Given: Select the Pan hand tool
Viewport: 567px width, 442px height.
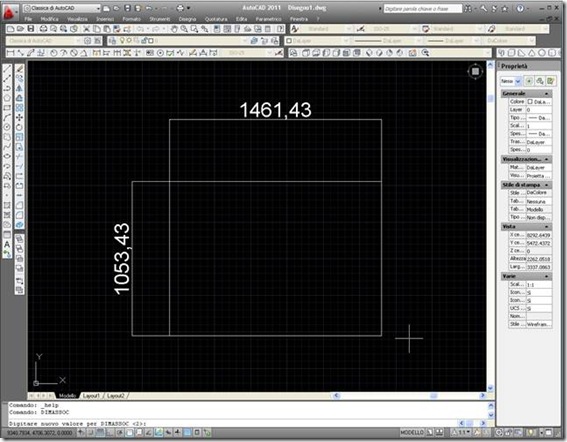Looking at the screenshot, I should [174, 29].
